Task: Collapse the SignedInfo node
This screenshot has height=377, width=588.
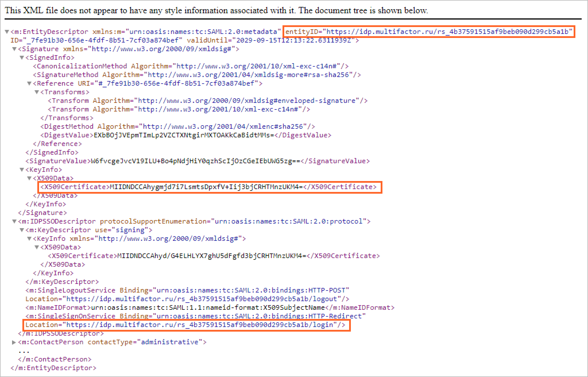Action: point(22,58)
